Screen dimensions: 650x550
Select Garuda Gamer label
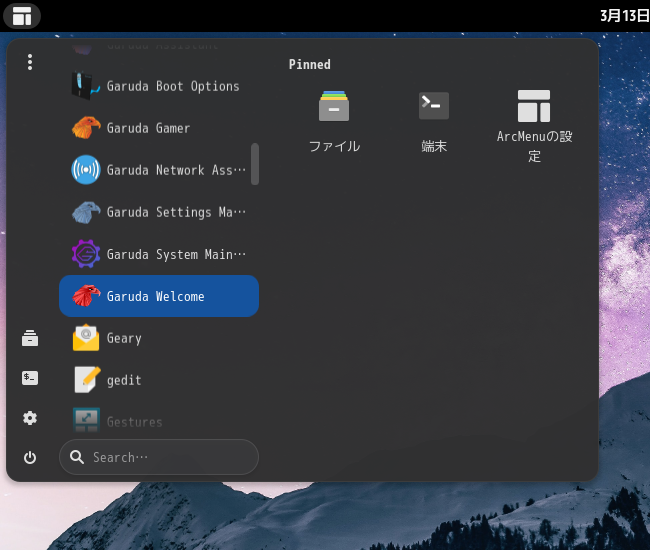pyautogui.click(x=148, y=128)
